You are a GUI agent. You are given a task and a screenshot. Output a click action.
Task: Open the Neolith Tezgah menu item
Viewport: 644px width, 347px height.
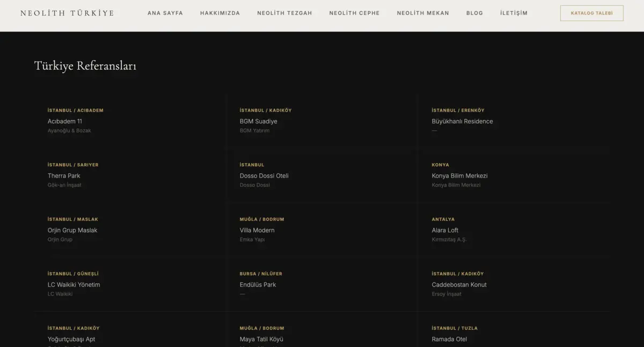coord(284,13)
